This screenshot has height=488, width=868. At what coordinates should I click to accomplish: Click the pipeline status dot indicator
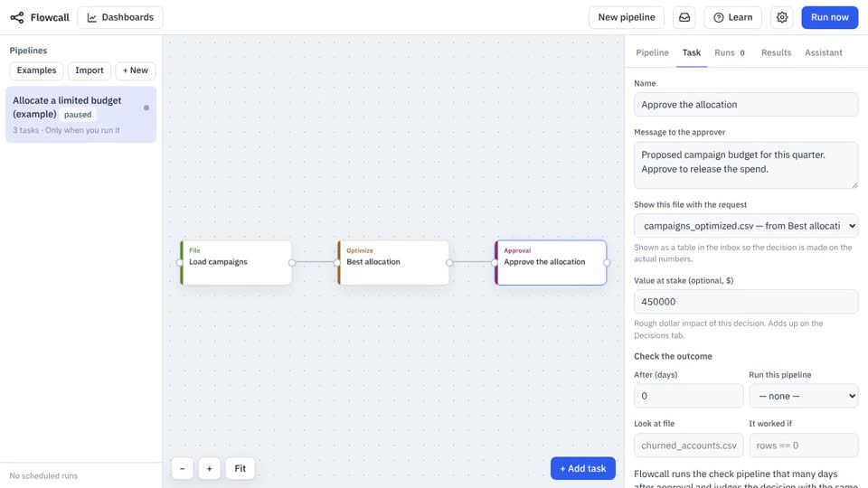[146, 108]
